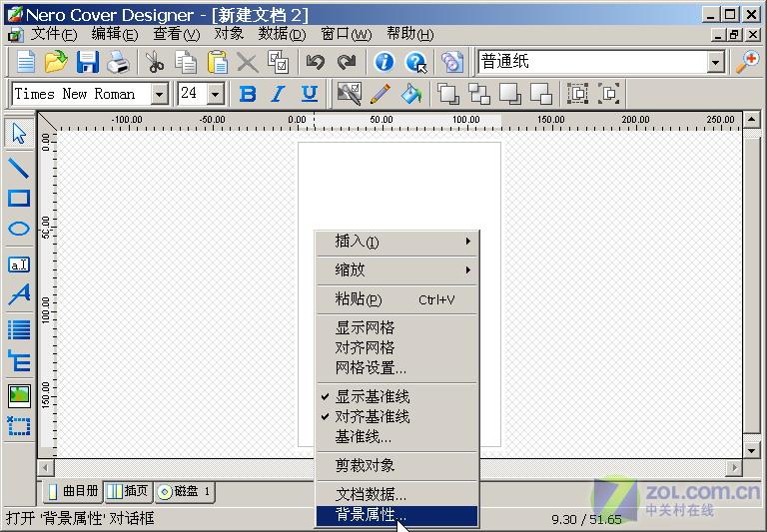
Task: Expand the 缩放 submenu
Action: click(397, 269)
